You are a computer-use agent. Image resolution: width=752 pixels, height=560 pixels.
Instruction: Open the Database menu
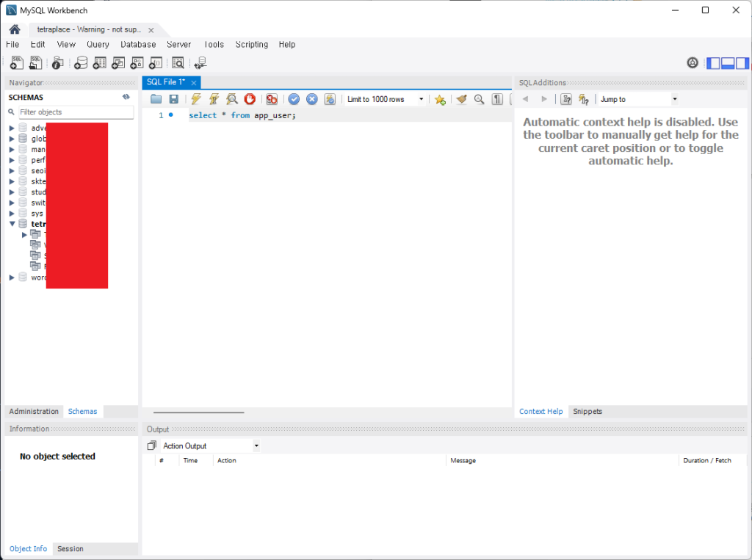[138, 45]
